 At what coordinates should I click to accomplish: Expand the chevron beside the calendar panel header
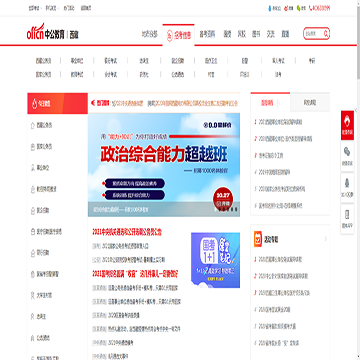point(326,239)
